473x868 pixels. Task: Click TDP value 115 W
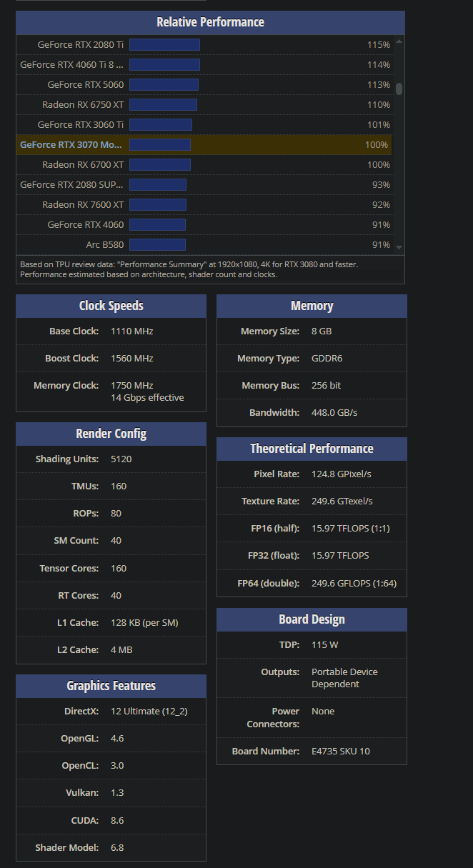pyautogui.click(x=324, y=644)
